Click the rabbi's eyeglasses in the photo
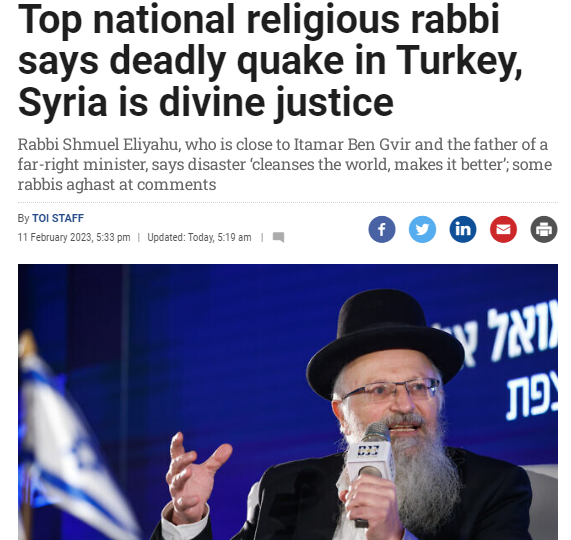The image size is (571, 540). click(393, 390)
